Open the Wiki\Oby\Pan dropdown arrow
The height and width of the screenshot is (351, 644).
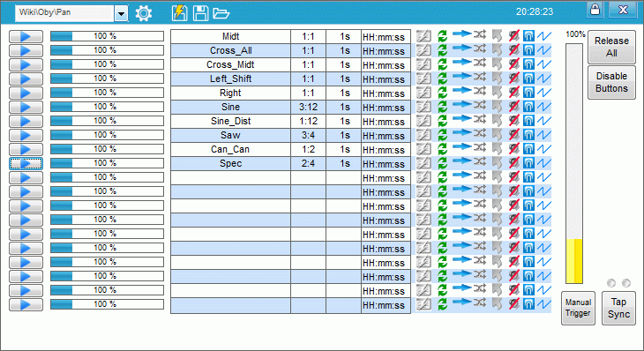pos(121,13)
